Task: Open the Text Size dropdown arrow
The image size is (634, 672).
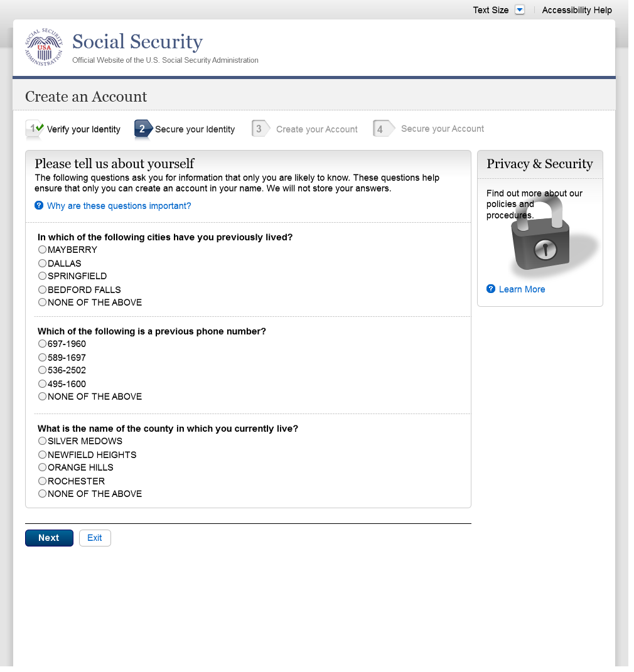Action: tap(519, 9)
